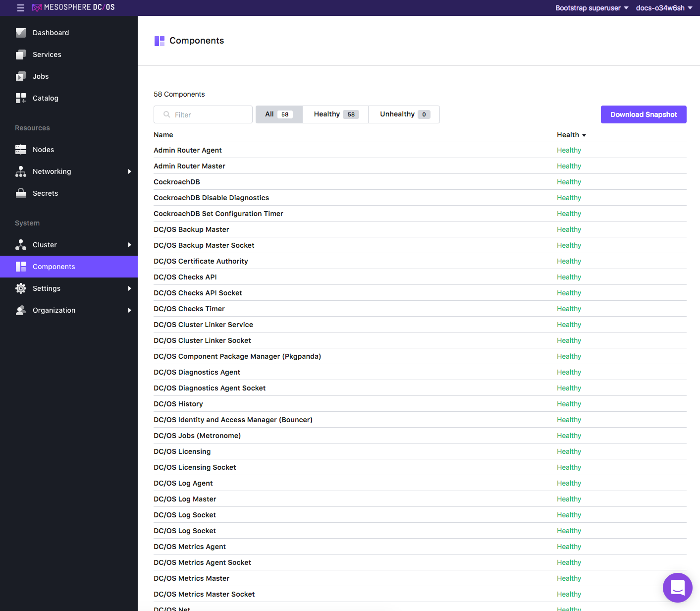Image resolution: width=700 pixels, height=611 pixels.
Task: Click the Components page header icon
Action: 160,41
